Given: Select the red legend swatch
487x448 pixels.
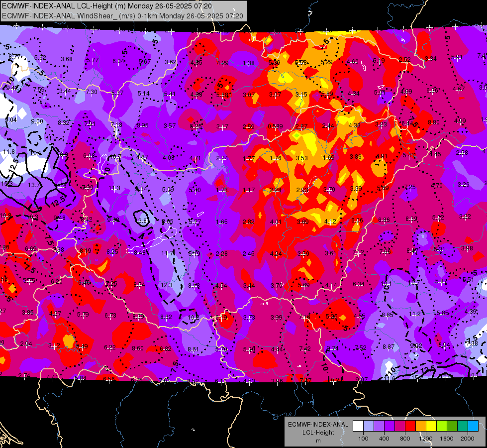Looking at the screenshot, I should (x=410, y=426).
